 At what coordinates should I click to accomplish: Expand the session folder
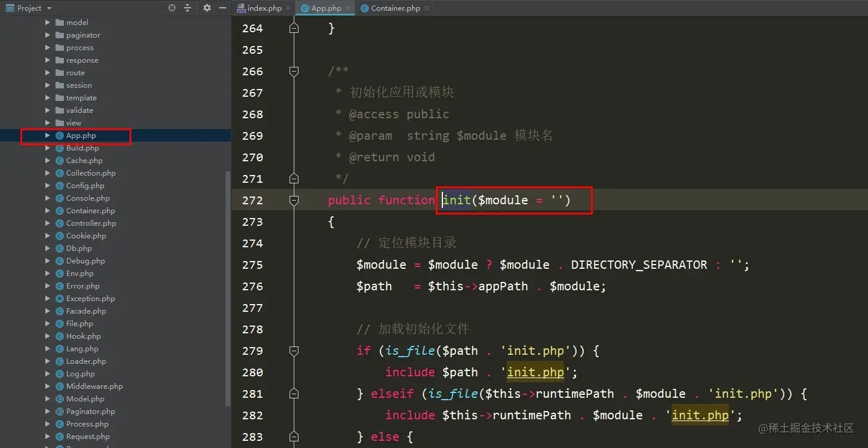click(x=48, y=85)
